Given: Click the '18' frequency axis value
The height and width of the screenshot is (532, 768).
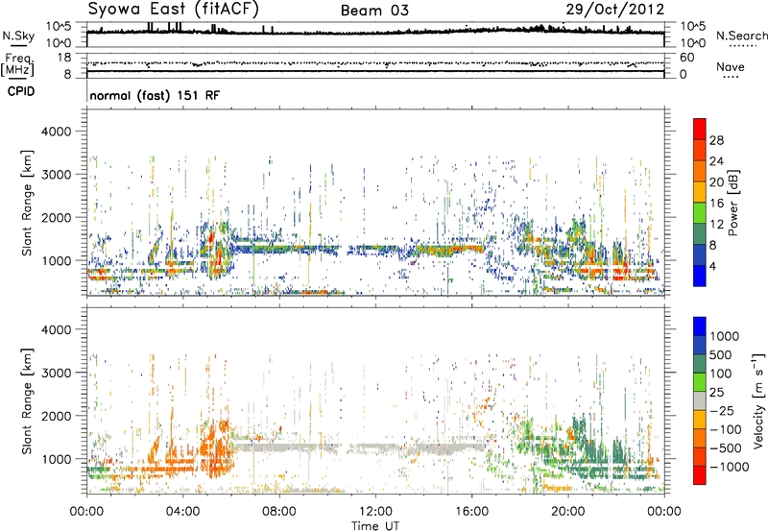Looking at the screenshot, I should [64, 58].
